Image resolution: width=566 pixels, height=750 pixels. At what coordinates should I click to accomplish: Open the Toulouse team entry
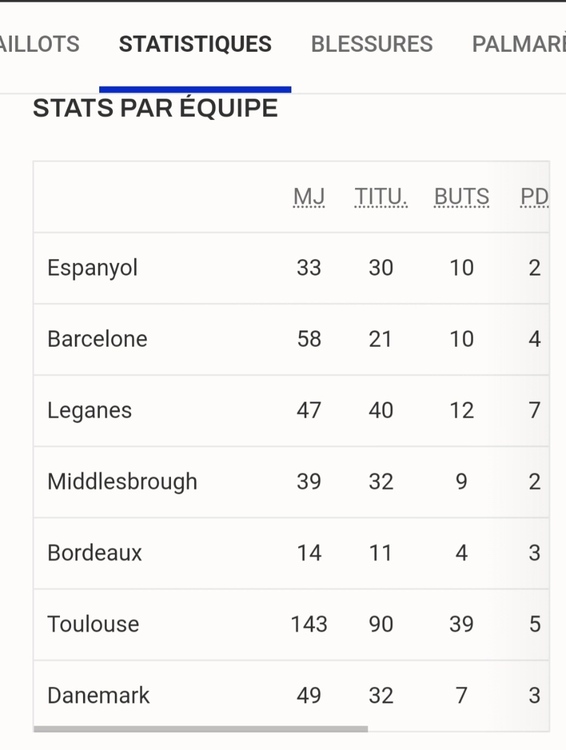coord(93,624)
